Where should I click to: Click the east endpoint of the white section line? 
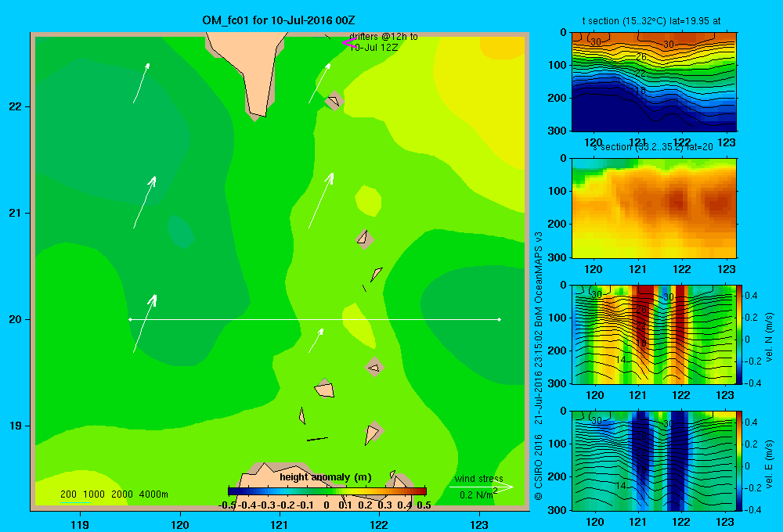500,319
